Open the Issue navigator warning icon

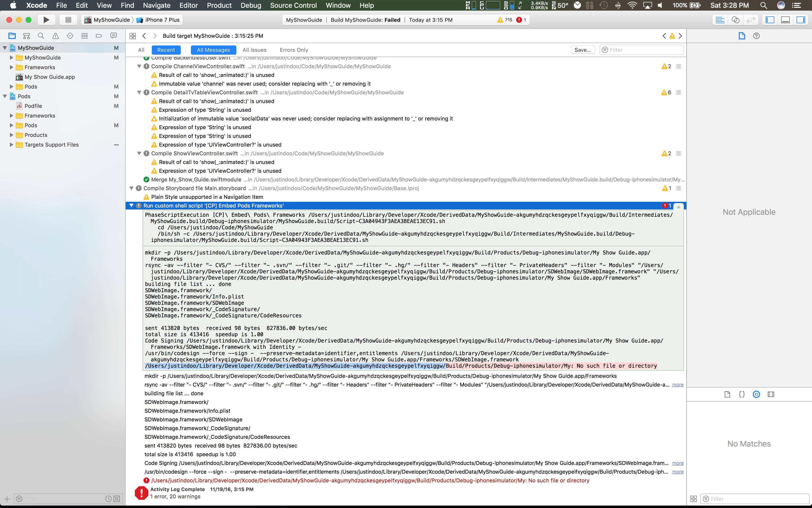[55, 36]
